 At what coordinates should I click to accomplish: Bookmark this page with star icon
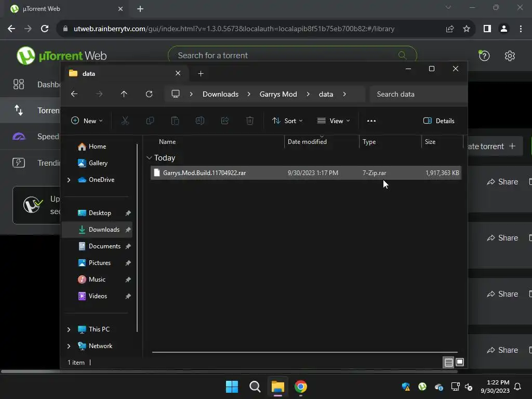467,29
